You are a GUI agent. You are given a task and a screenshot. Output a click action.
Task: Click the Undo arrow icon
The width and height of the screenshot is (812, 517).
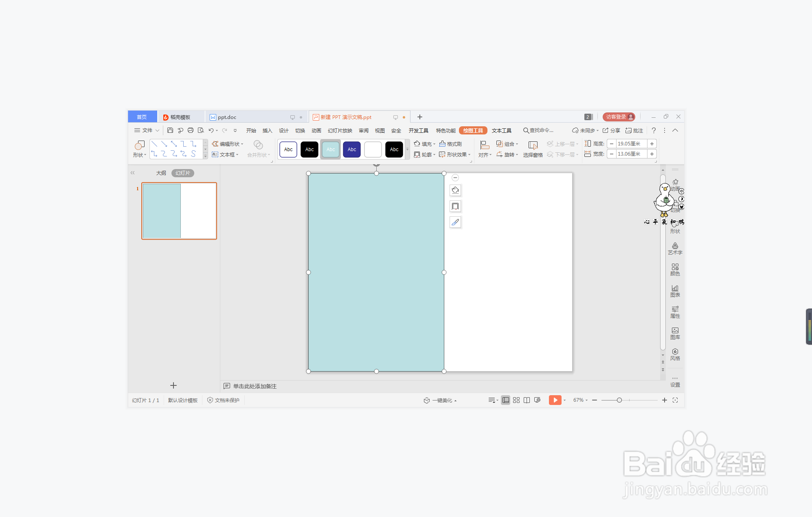[x=211, y=130]
